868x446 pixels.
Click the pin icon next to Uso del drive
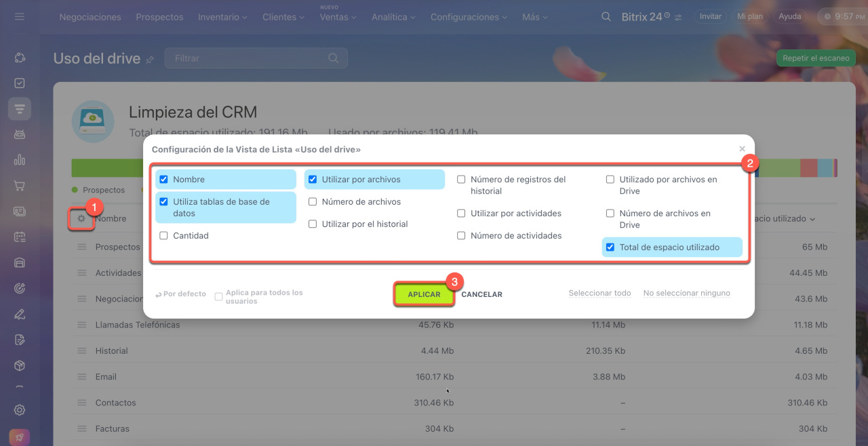pos(150,60)
